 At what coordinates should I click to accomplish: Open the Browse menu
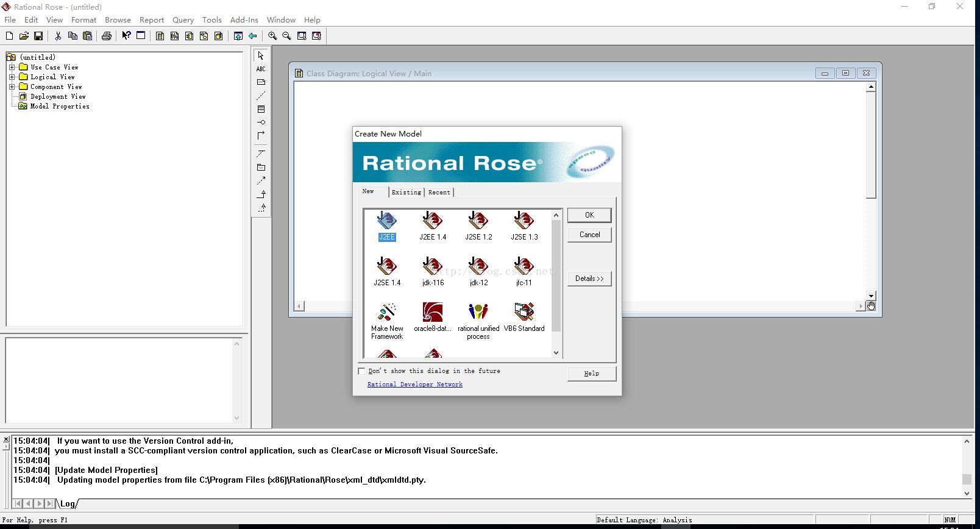[x=118, y=20]
